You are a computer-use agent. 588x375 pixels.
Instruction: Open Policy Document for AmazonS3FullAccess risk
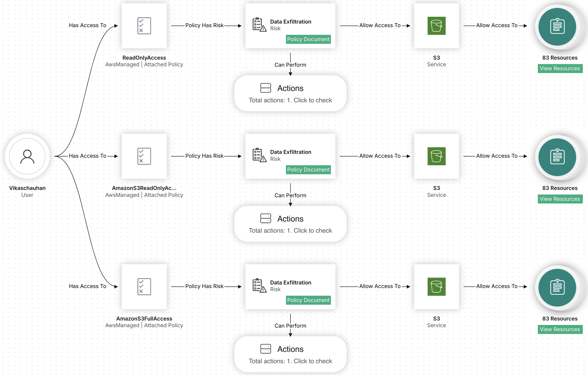(x=308, y=300)
